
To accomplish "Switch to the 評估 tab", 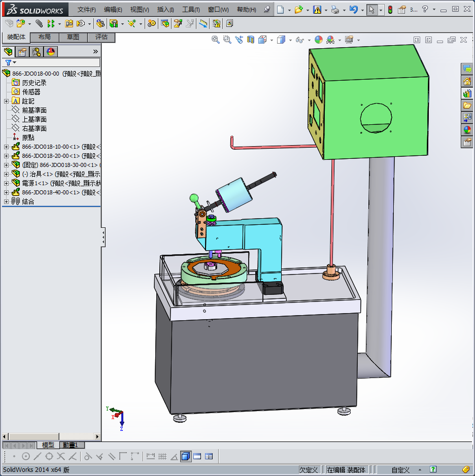I will [x=101, y=37].
